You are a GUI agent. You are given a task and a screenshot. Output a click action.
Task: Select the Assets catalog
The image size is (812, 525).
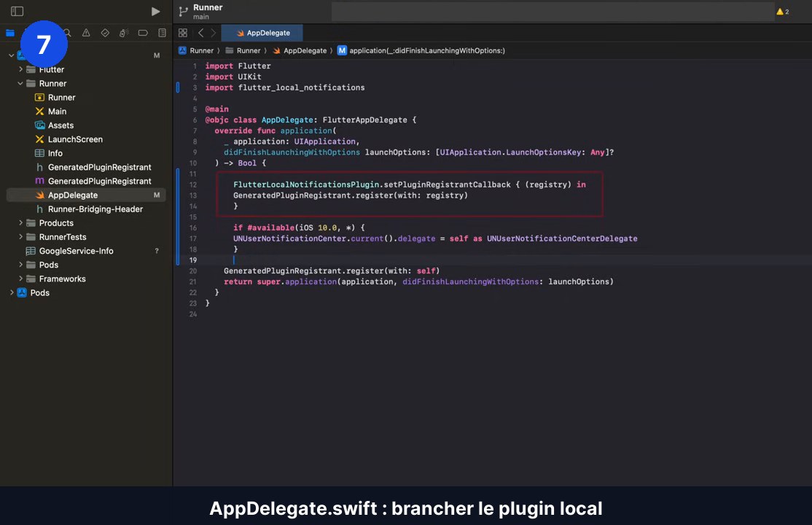pyautogui.click(x=86, y=125)
